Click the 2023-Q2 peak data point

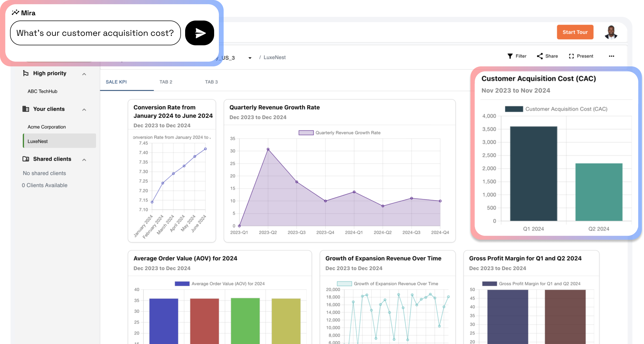pyautogui.click(x=268, y=149)
